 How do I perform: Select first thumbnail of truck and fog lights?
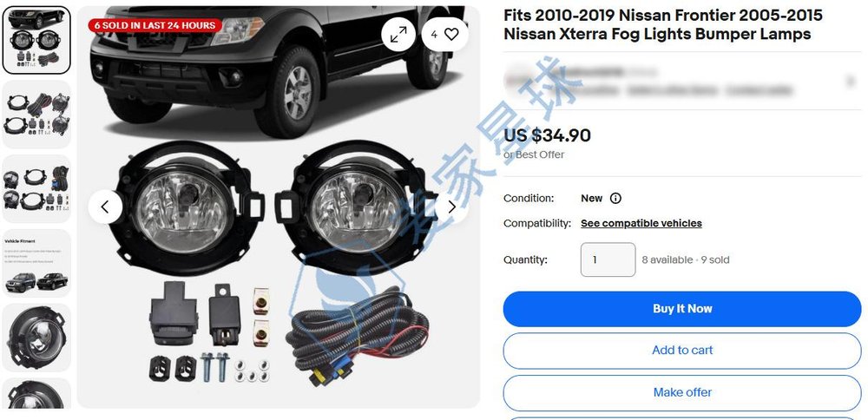point(36,41)
